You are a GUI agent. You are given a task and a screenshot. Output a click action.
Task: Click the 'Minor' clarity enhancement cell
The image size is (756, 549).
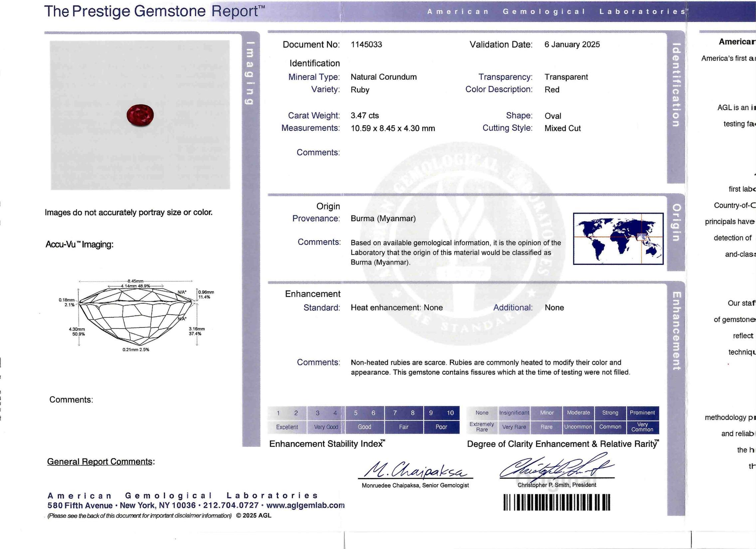tap(546, 413)
